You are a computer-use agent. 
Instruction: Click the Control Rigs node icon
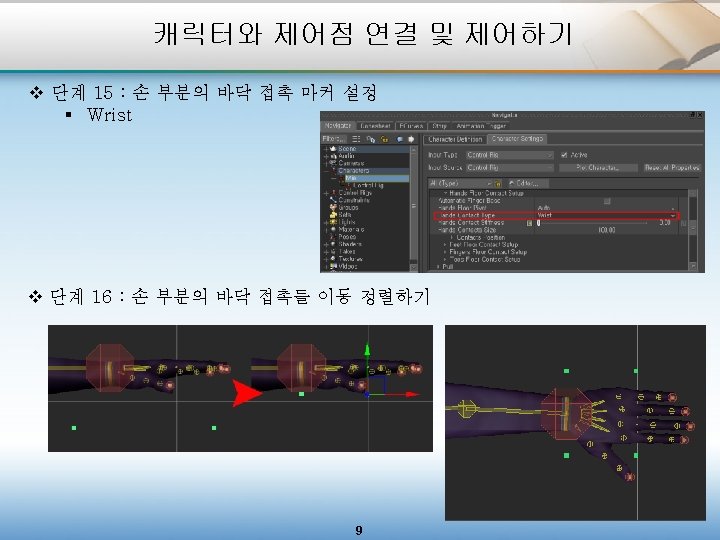coord(333,193)
